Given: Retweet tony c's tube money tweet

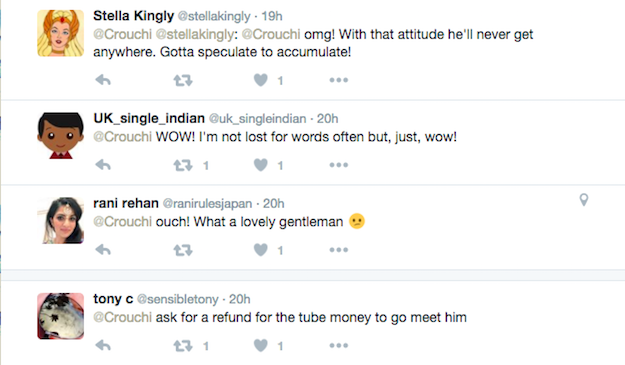Looking at the screenshot, I should pyautogui.click(x=183, y=346).
